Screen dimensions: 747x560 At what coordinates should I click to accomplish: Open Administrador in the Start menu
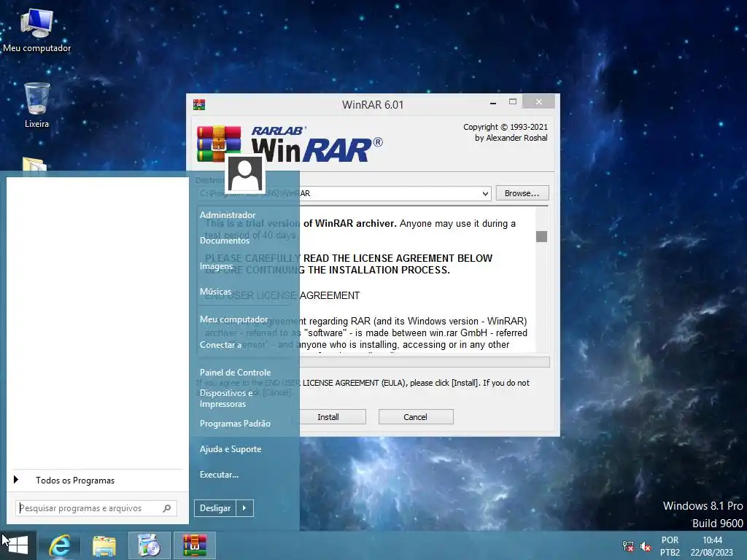(x=228, y=215)
